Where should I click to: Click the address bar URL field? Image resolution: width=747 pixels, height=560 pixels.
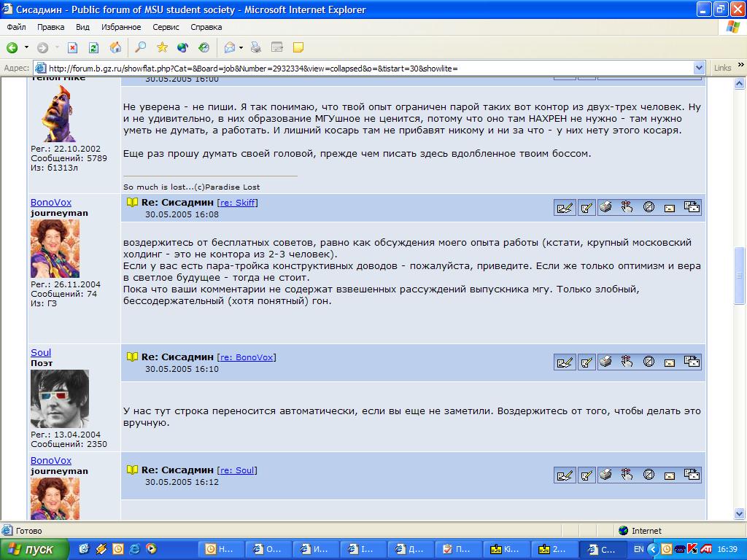370,68
